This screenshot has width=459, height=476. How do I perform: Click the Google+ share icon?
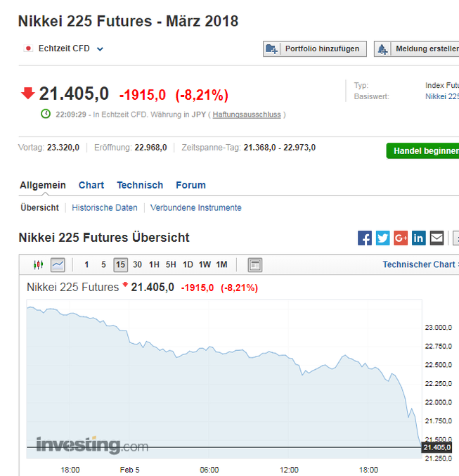pyautogui.click(x=401, y=238)
